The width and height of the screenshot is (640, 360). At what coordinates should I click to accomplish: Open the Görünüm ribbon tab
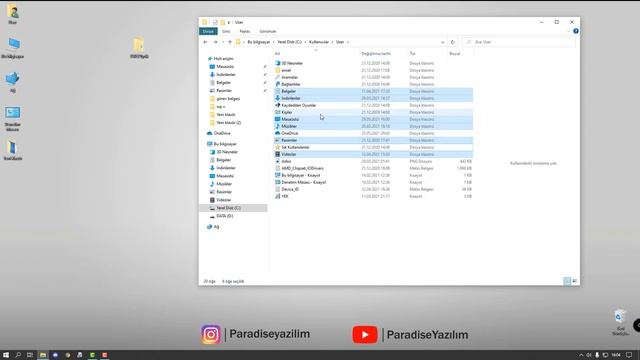[268, 31]
